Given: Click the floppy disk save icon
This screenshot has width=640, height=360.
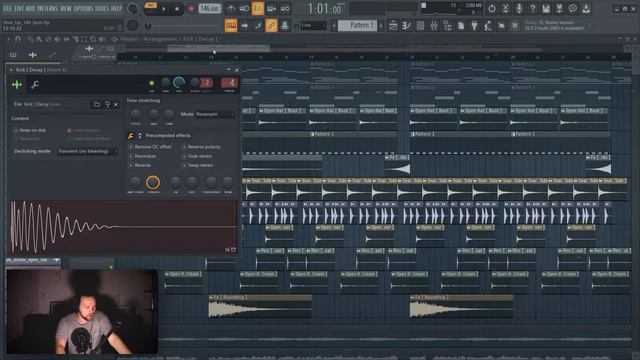Looking at the screenshot, I should coord(546,9).
